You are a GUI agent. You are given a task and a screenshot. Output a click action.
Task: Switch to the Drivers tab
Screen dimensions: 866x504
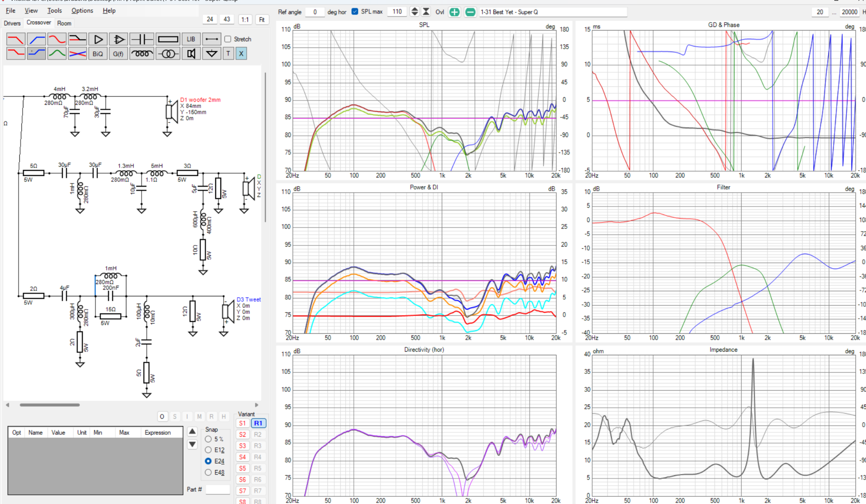pos(12,23)
